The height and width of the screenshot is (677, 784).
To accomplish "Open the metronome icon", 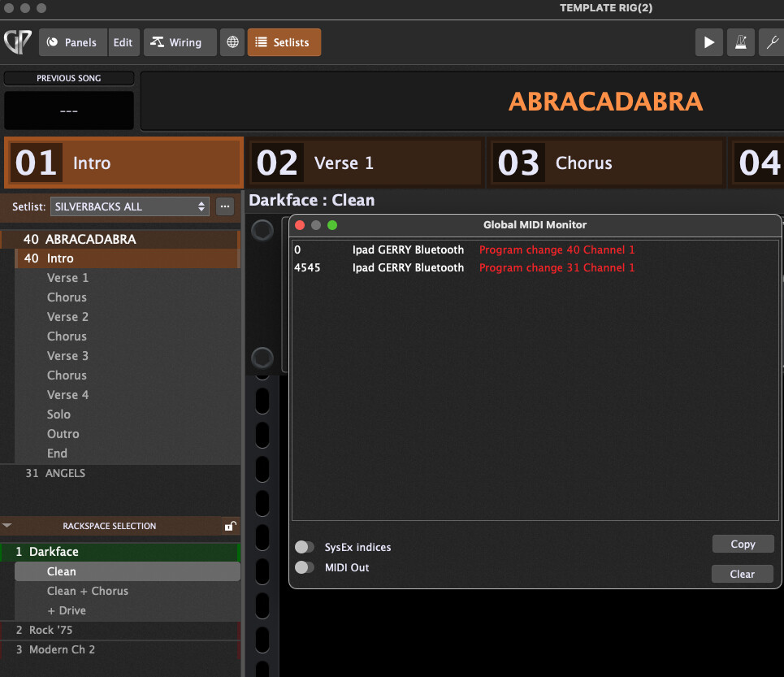I will click(x=741, y=42).
